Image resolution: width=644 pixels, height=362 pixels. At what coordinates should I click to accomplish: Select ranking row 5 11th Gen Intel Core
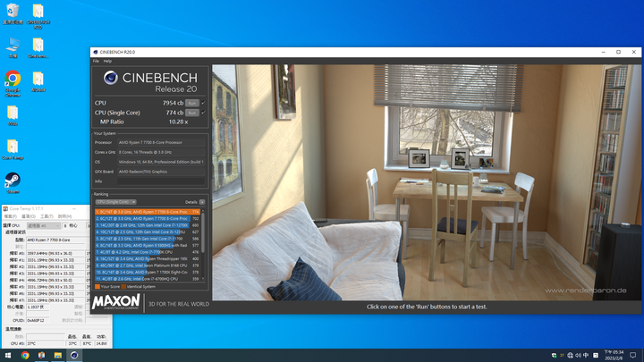click(148, 239)
